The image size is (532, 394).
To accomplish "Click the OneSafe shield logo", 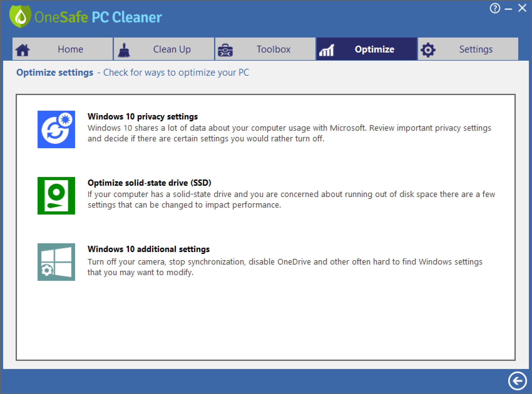I will coord(20,17).
